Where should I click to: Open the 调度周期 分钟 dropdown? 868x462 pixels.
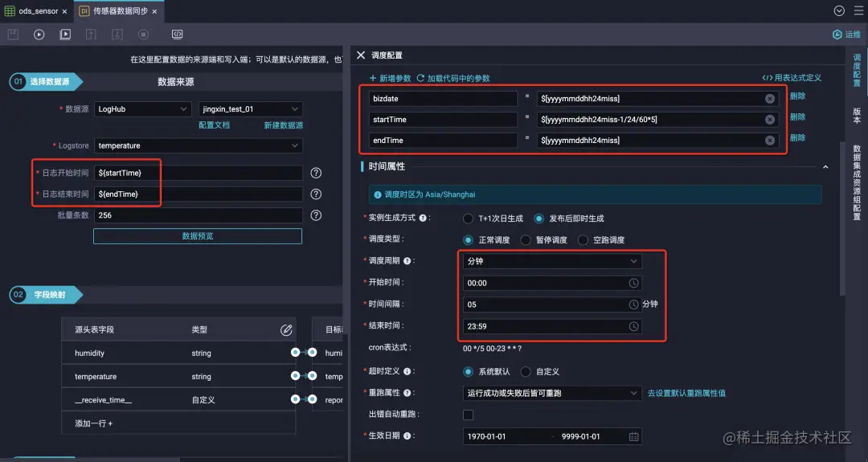[552, 261]
